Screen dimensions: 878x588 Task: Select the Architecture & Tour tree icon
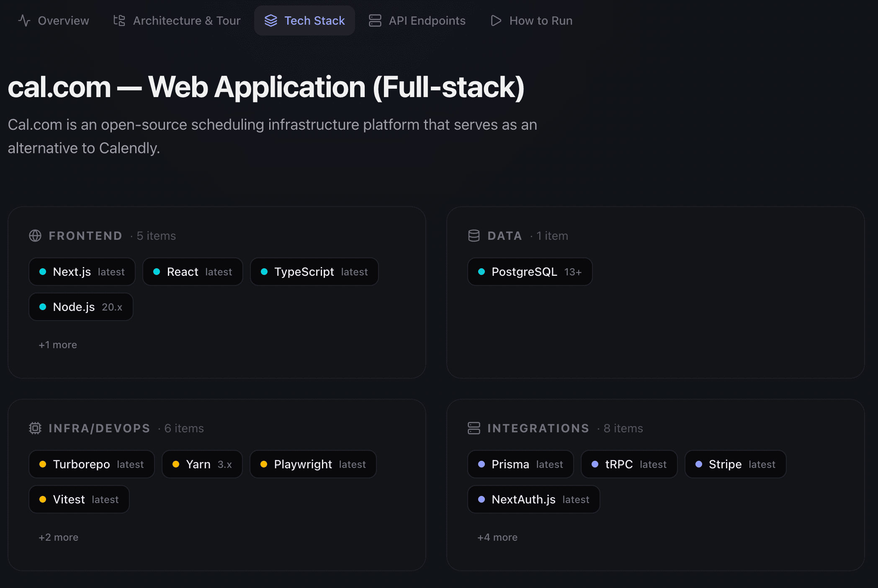click(118, 20)
